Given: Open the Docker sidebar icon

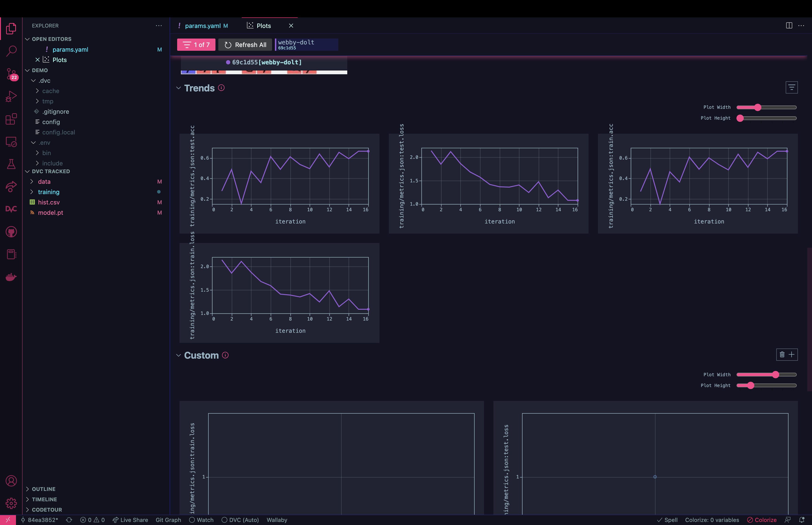Looking at the screenshot, I should (x=11, y=277).
